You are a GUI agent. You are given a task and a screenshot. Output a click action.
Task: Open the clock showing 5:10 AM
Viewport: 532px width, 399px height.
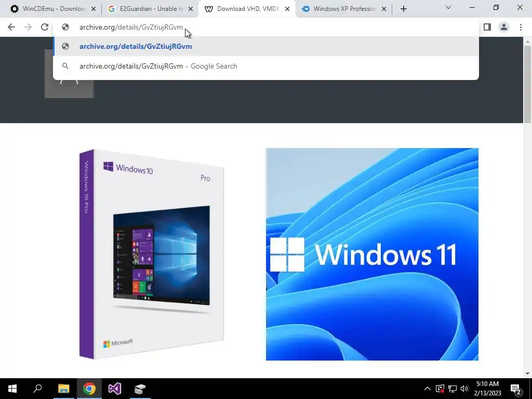[487, 389]
